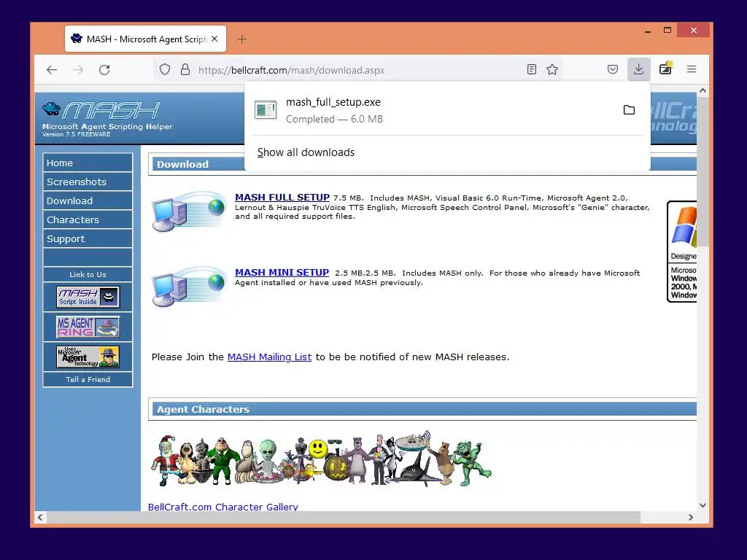
Task: Open BellCraft.com Character Gallery link
Action: click(x=223, y=507)
